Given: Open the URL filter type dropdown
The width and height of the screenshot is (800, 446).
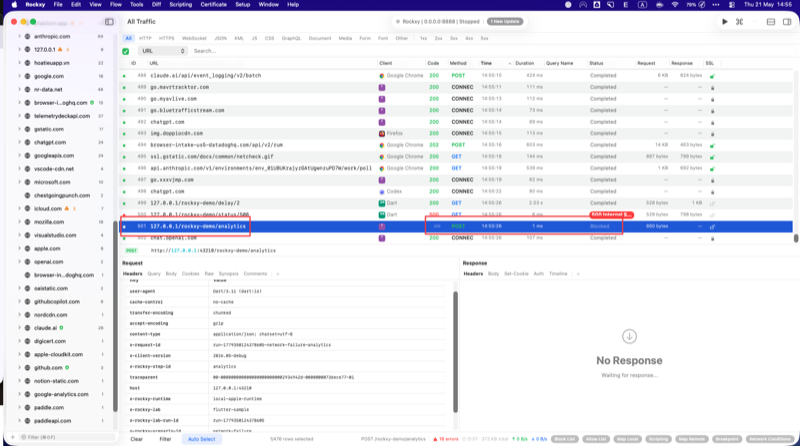Looking at the screenshot, I should click(162, 51).
